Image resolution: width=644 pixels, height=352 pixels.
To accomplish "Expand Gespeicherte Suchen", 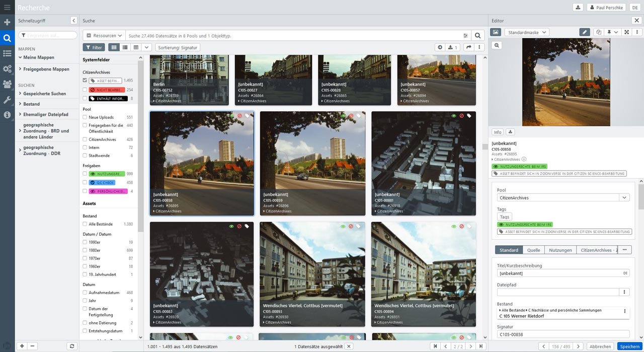I will click(x=20, y=94).
